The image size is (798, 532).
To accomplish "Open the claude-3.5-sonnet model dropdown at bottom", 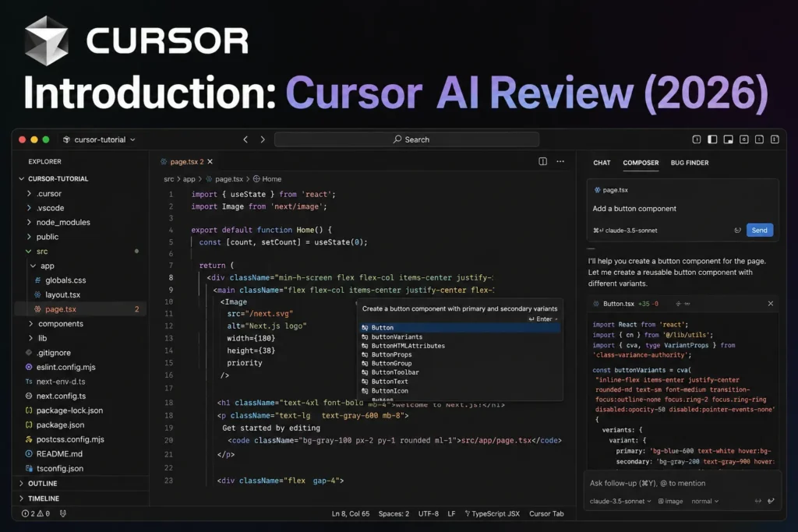I will coord(620,501).
